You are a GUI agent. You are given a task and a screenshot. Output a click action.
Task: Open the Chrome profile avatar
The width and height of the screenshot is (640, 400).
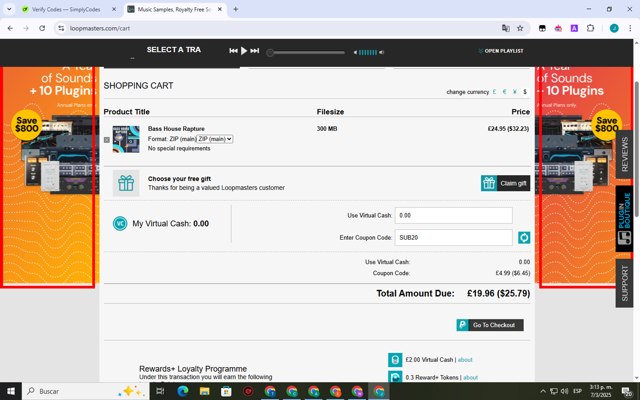[x=614, y=28]
